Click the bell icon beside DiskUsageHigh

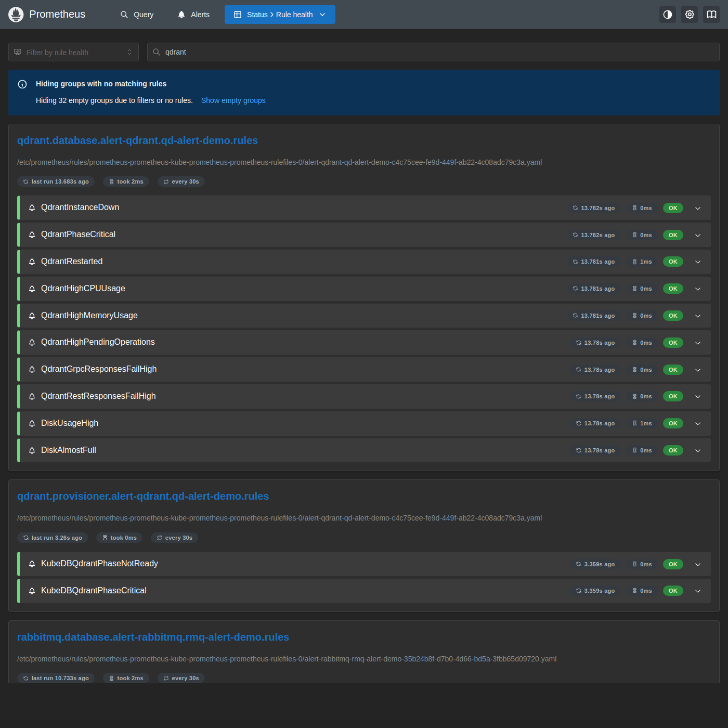(x=32, y=423)
